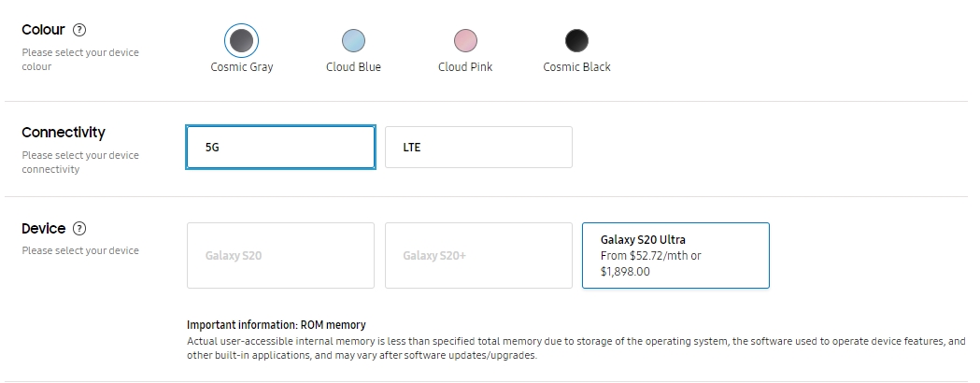Image resolution: width=980 pixels, height=383 pixels.
Task: Select 5G connectivity option
Action: (280, 148)
